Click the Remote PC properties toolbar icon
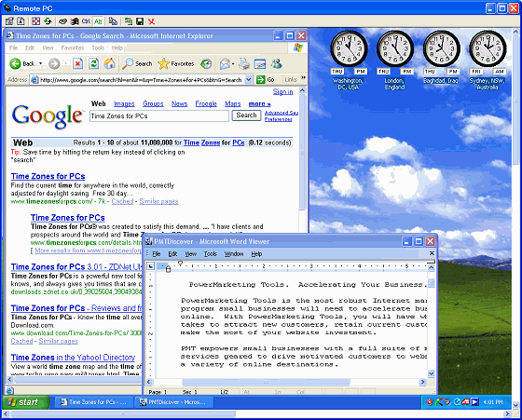Viewport: 522px width, 420px height. point(9,21)
